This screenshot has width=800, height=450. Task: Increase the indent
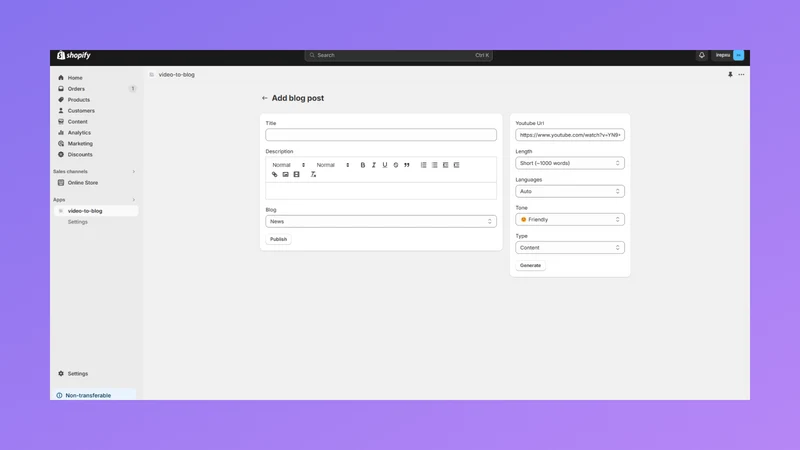(x=457, y=165)
